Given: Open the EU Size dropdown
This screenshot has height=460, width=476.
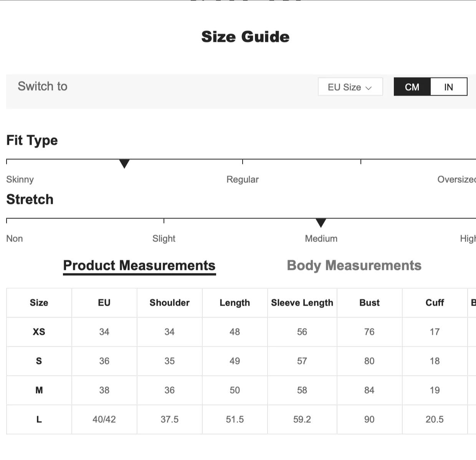Looking at the screenshot, I should point(350,87).
